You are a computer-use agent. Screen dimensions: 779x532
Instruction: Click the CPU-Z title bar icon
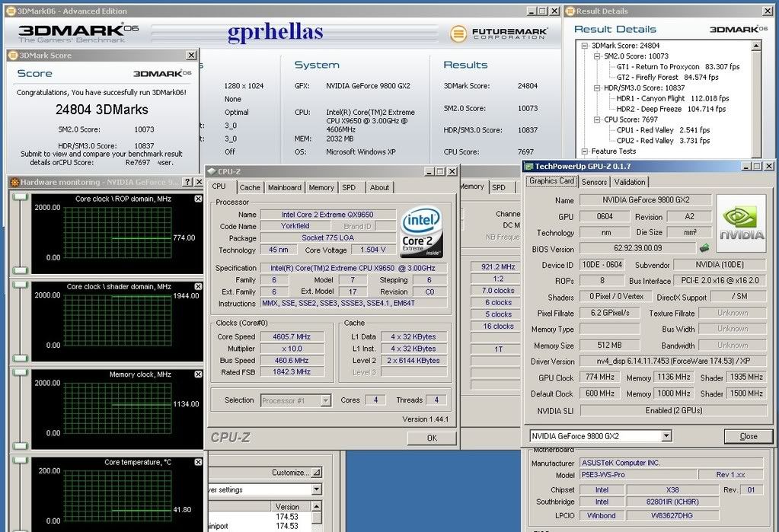pyautogui.click(x=212, y=171)
